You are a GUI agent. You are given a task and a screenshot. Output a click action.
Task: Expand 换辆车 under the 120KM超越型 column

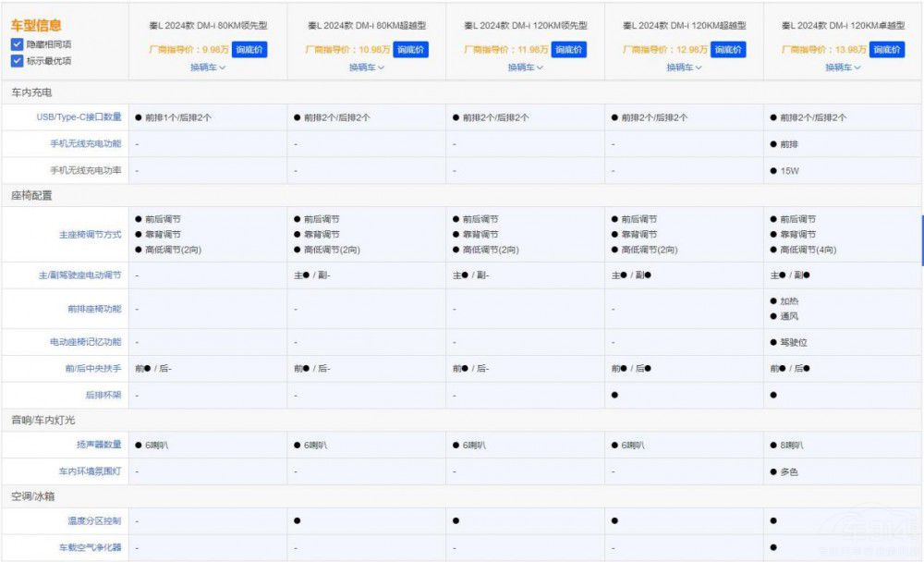coord(685,67)
